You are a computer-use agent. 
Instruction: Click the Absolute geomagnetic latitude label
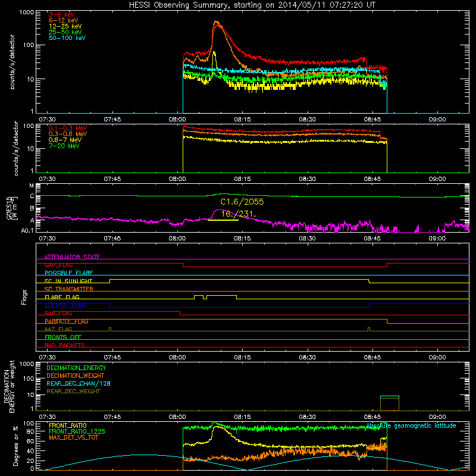click(x=411, y=426)
